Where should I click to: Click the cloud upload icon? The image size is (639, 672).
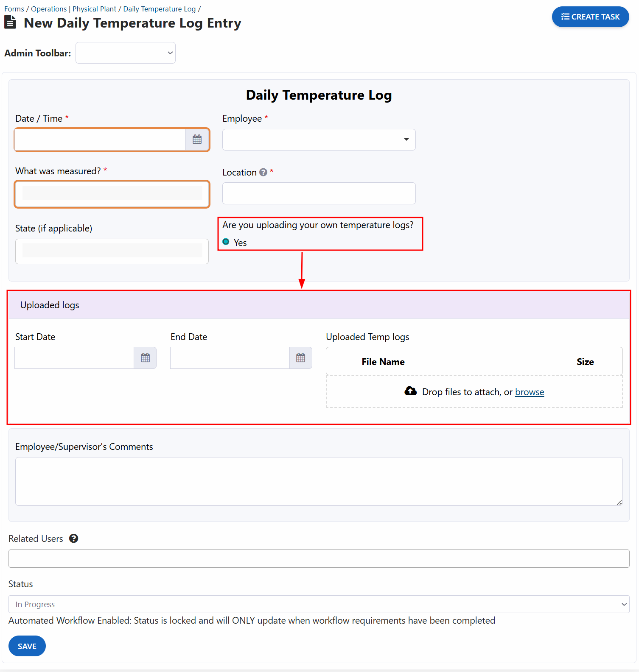click(x=410, y=391)
